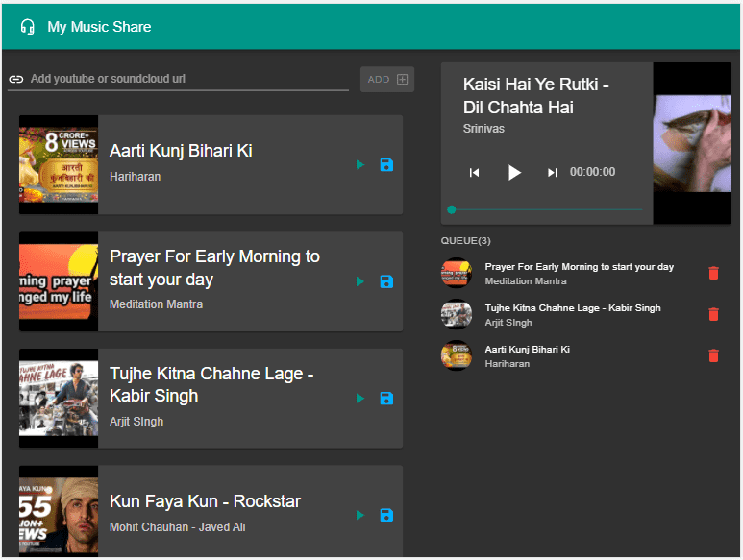Click Arjit SIngh in song card
Viewport: 743px width, 560px height.
[136, 422]
